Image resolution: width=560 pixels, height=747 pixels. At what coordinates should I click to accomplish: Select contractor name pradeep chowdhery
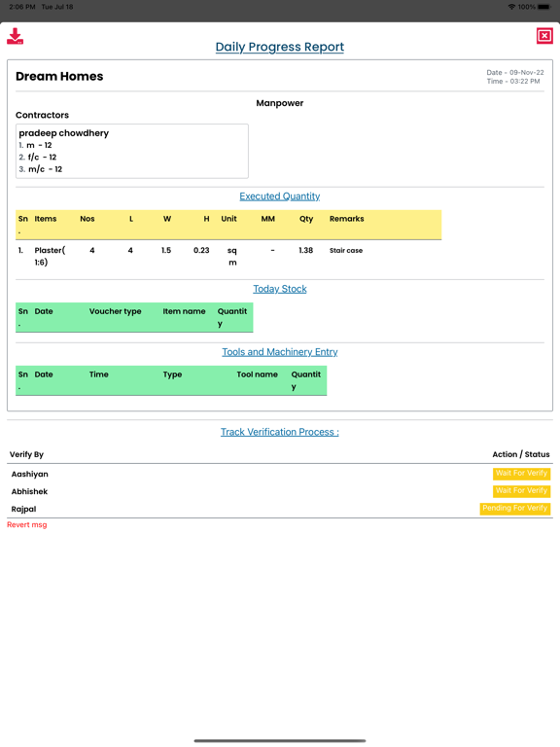pos(64,133)
